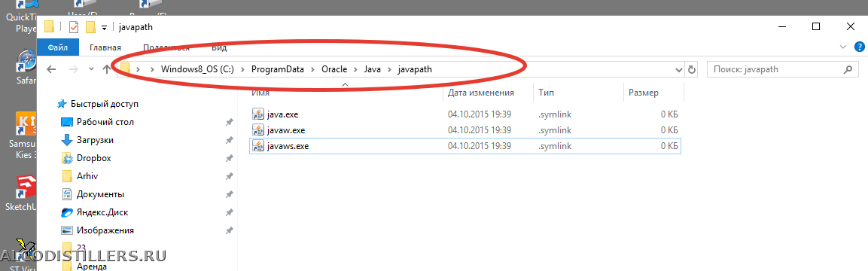
Task: Click the search magnifier icon
Action: pyautogui.click(x=847, y=70)
